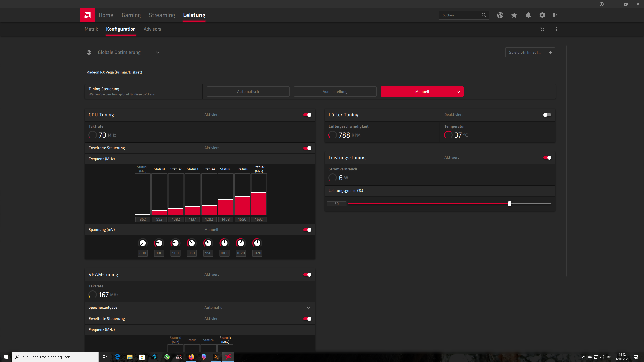Switch to the Gaming tab
The width and height of the screenshot is (644, 362).
pos(131,15)
